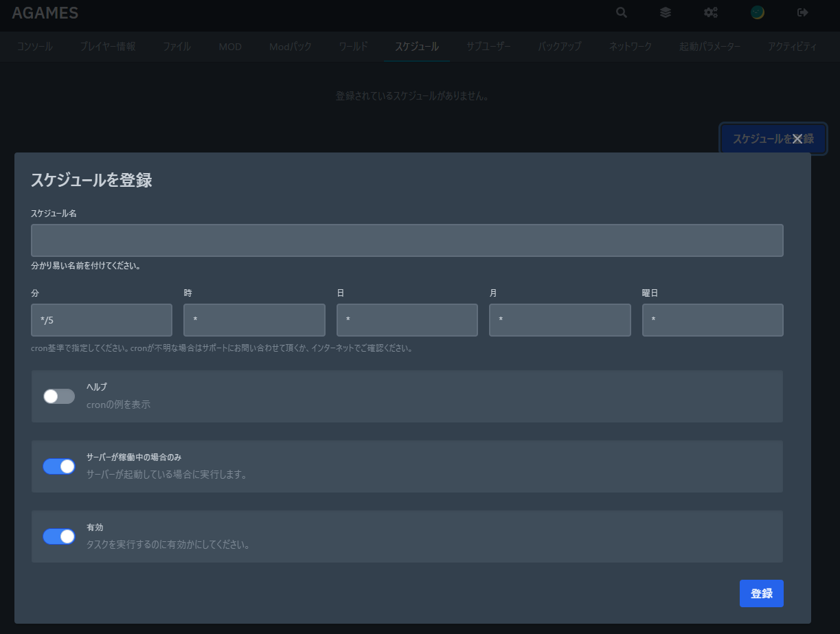The image size is (840, 634).
Task: Click the user avatar icon
Action: tap(758, 12)
